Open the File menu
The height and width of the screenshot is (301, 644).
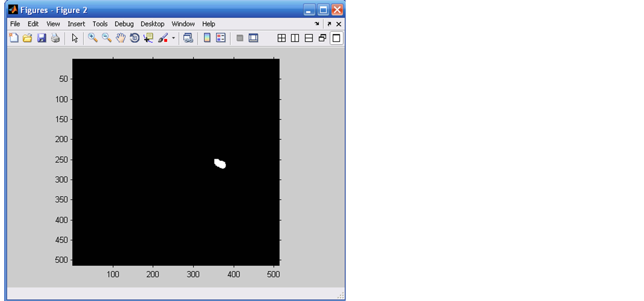coord(15,24)
